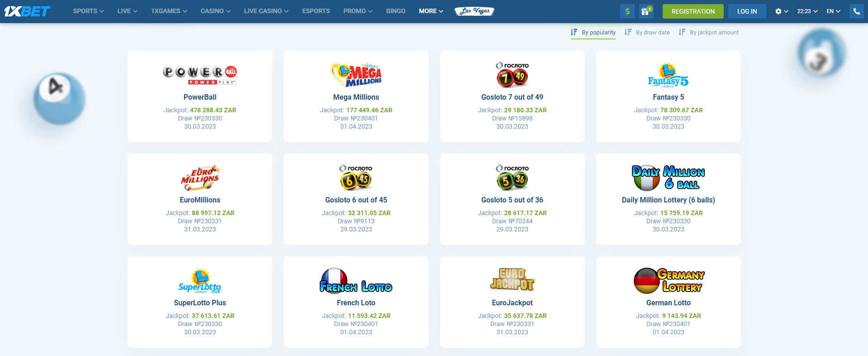Click the sort icon beside By popularity
The height and width of the screenshot is (356, 868).
574,32
